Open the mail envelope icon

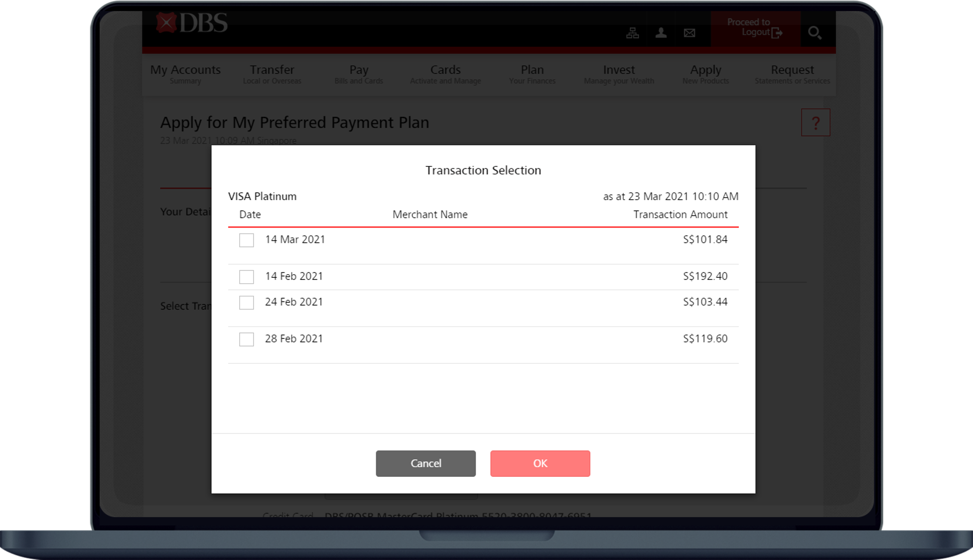(690, 33)
